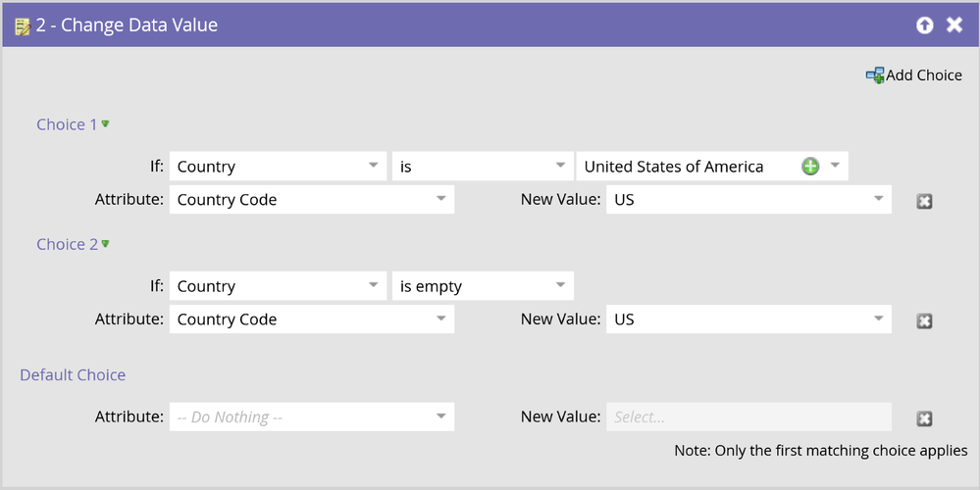Click the Add Choice icon
Screen dimensions: 980x490
pos(874,75)
